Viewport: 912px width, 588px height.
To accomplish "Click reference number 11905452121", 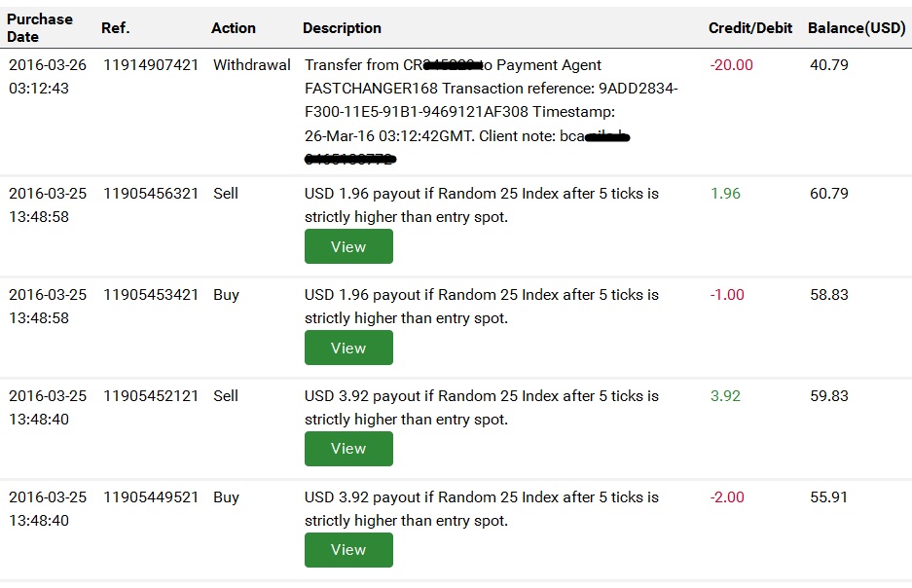I will coord(151,396).
